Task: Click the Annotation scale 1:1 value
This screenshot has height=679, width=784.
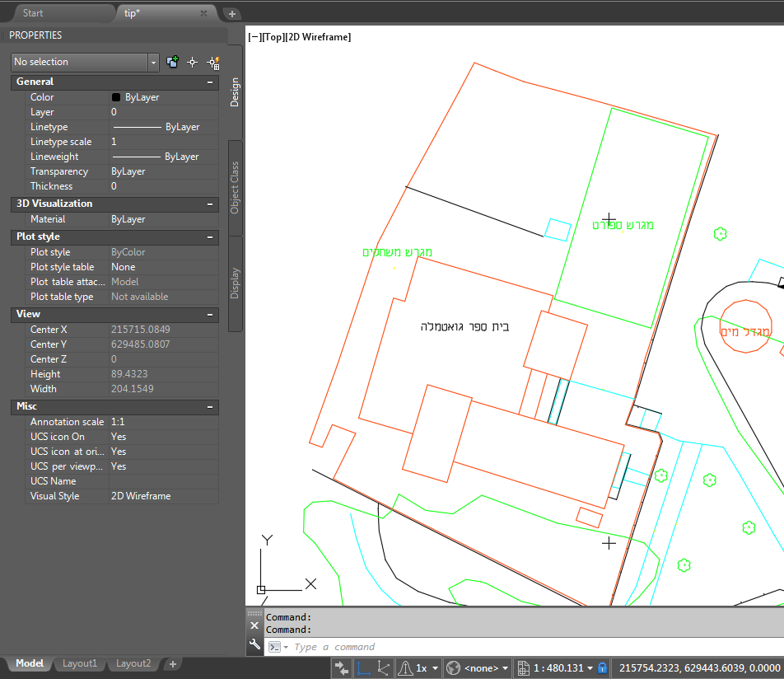Action: click(x=164, y=422)
